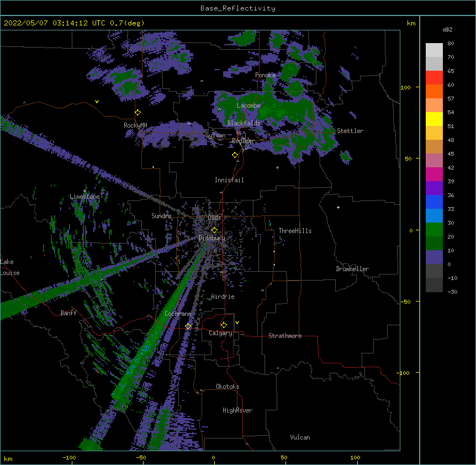Click the Louise label at left edge
The width and height of the screenshot is (476, 465).
click(x=10, y=273)
